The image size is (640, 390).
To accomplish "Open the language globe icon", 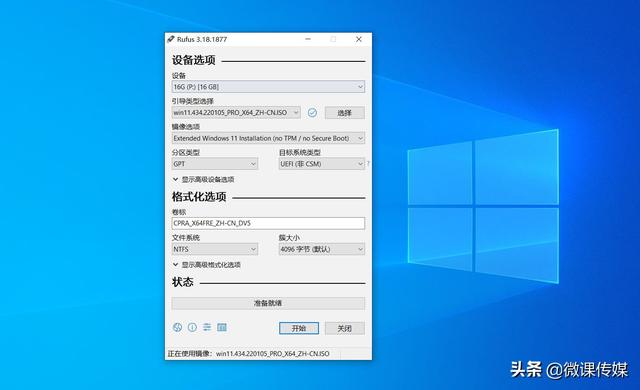I will 177,327.
